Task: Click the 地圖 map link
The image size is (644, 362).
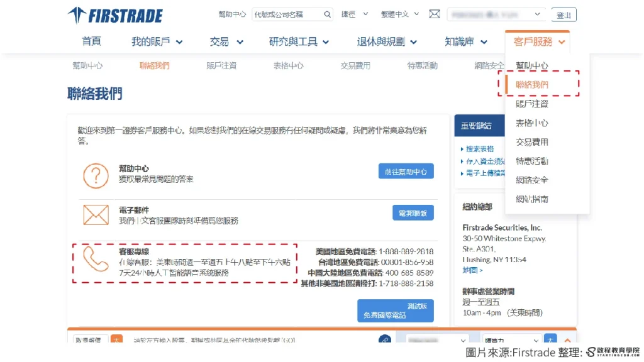Action: (471, 269)
